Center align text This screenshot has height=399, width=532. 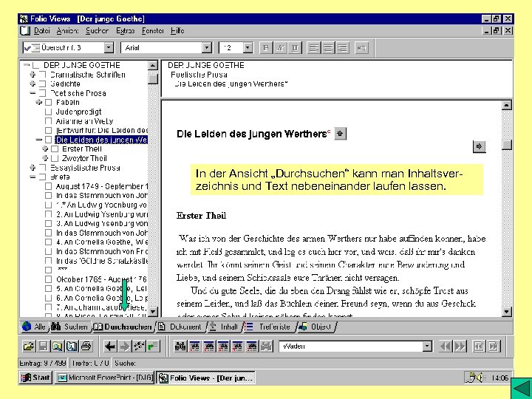click(x=328, y=48)
